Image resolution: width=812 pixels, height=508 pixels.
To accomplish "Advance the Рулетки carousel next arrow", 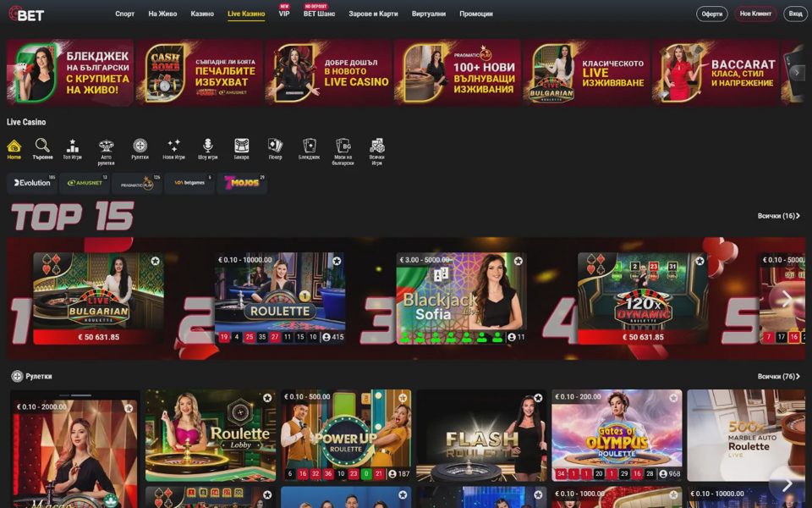I will [787, 484].
